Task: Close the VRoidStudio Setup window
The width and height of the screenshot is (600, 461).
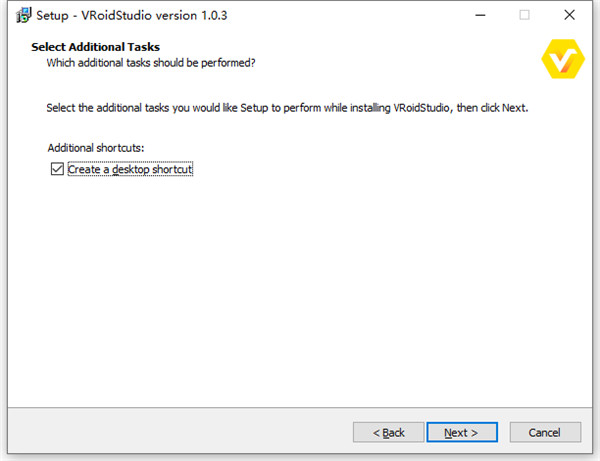Action: tap(571, 15)
